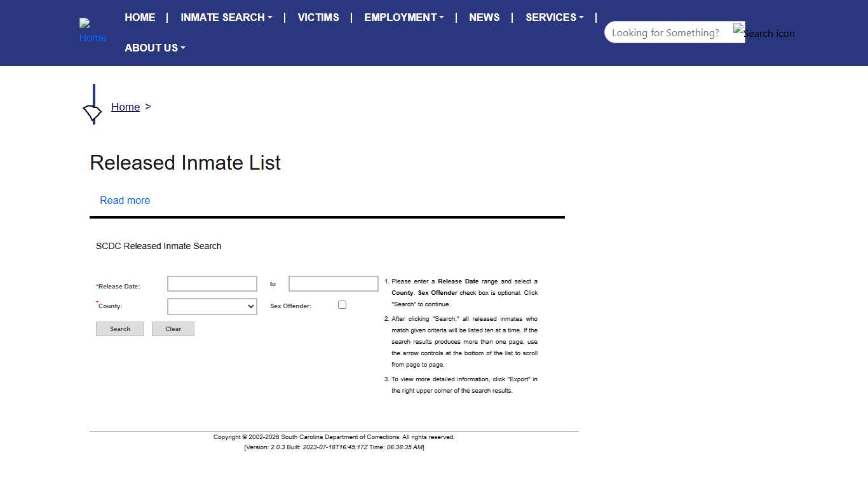
Task: Focus the Release Date start field
Action: click(x=212, y=284)
